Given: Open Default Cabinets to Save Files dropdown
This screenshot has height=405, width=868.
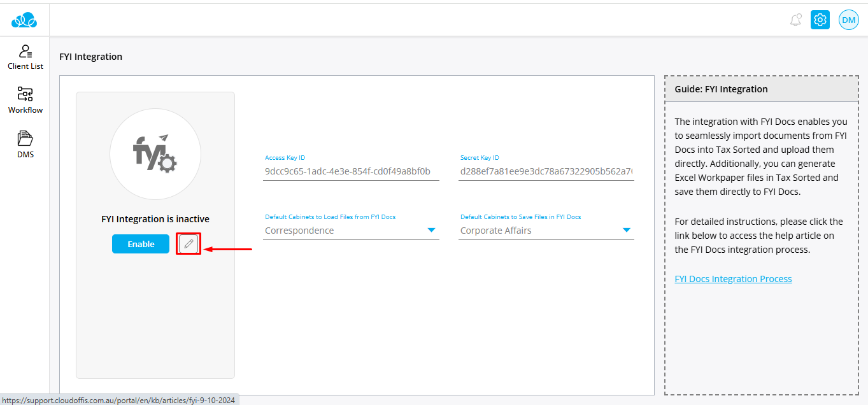Looking at the screenshot, I should (x=546, y=231).
